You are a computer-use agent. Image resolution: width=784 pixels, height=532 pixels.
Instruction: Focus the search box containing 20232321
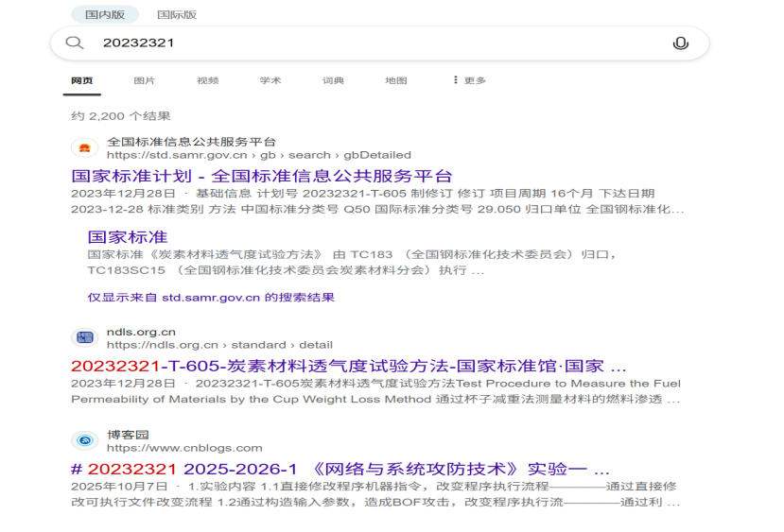[379, 43]
